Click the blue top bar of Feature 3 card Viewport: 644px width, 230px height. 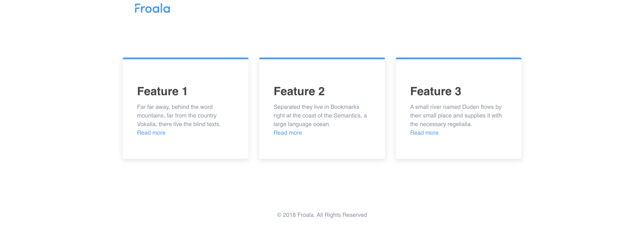(458, 58)
